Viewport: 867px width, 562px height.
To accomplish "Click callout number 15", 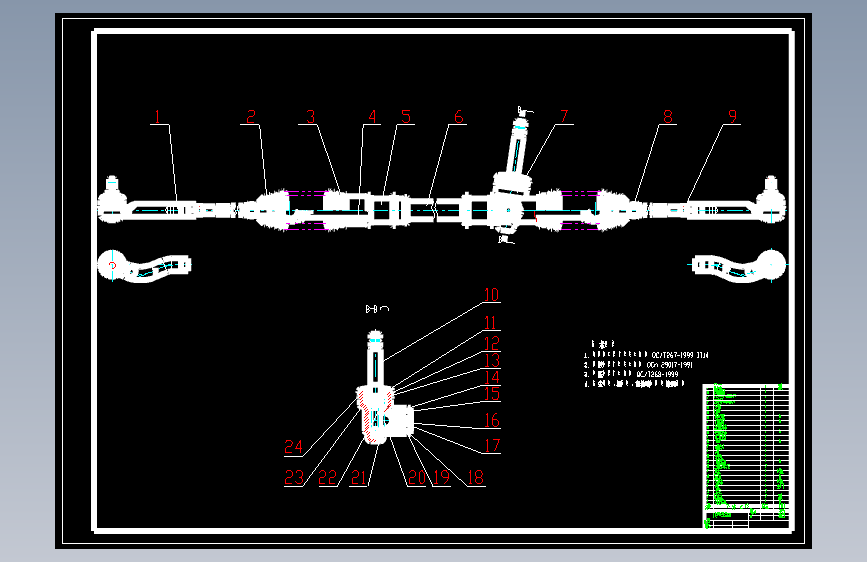I will pyautogui.click(x=492, y=394).
